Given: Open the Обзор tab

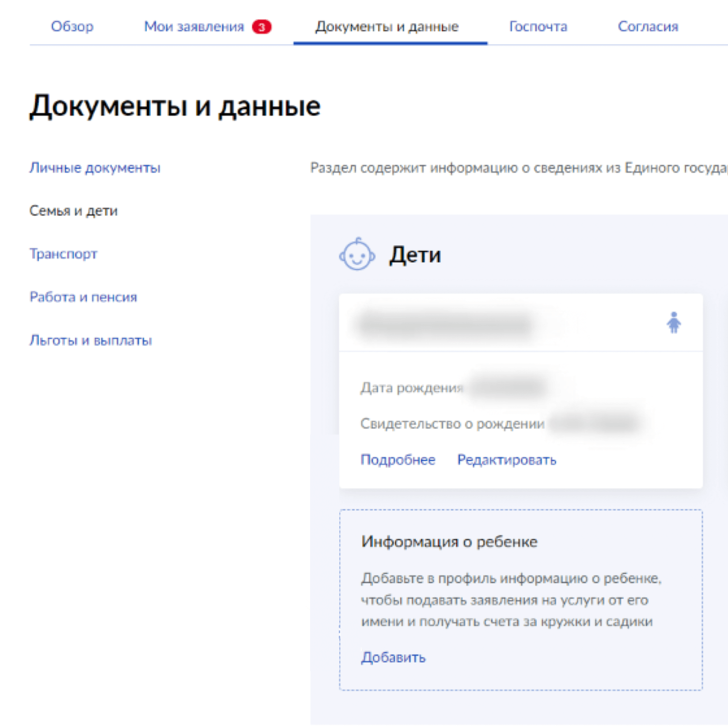Looking at the screenshot, I should (72, 26).
